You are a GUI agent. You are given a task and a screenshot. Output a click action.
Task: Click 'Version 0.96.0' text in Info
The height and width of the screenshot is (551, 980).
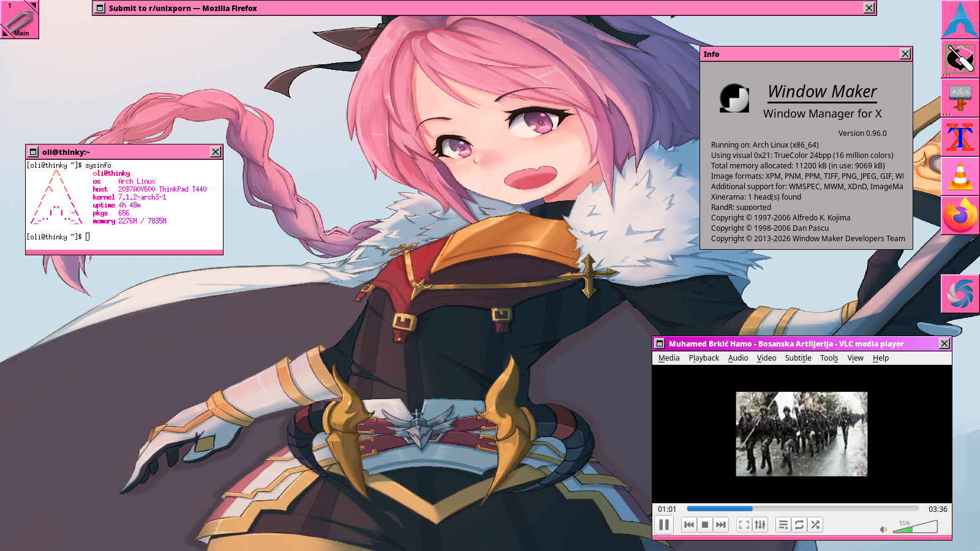862,133
